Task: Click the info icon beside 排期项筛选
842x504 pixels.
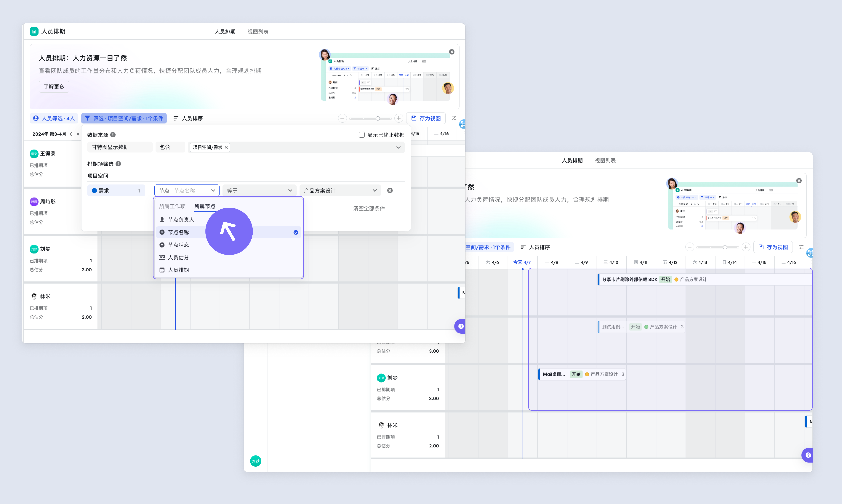Action: (118, 164)
